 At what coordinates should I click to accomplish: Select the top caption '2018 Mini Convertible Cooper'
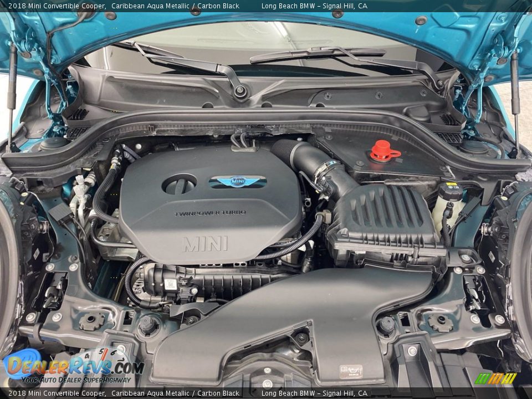click(54, 6)
